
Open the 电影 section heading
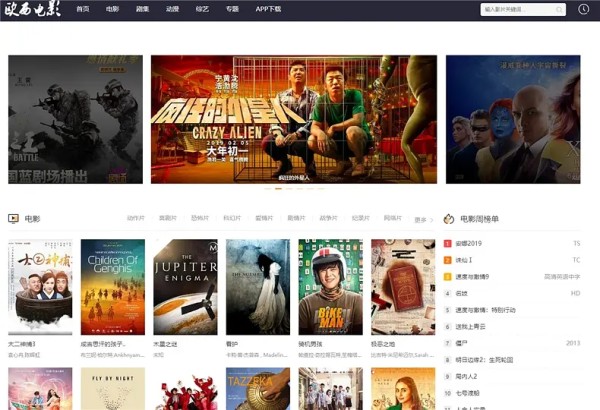pos(33,219)
